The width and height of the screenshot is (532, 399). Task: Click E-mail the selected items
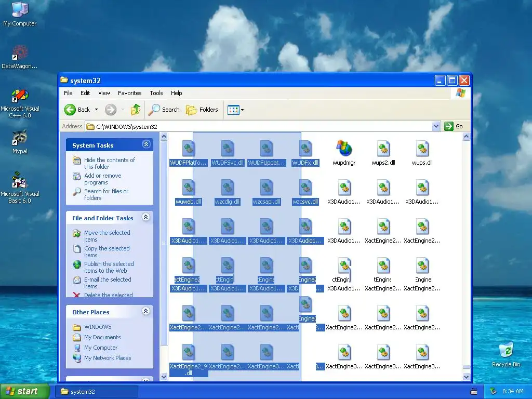107,283
